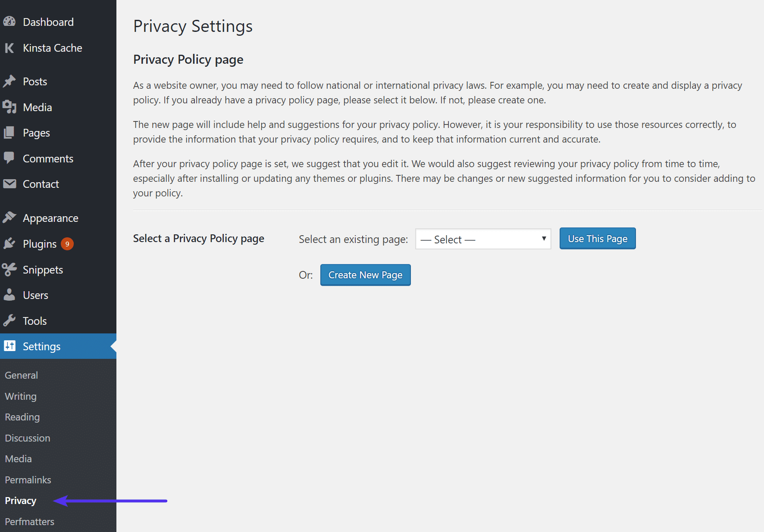Open Plugins via the plug icon

[x=9, y=243]
